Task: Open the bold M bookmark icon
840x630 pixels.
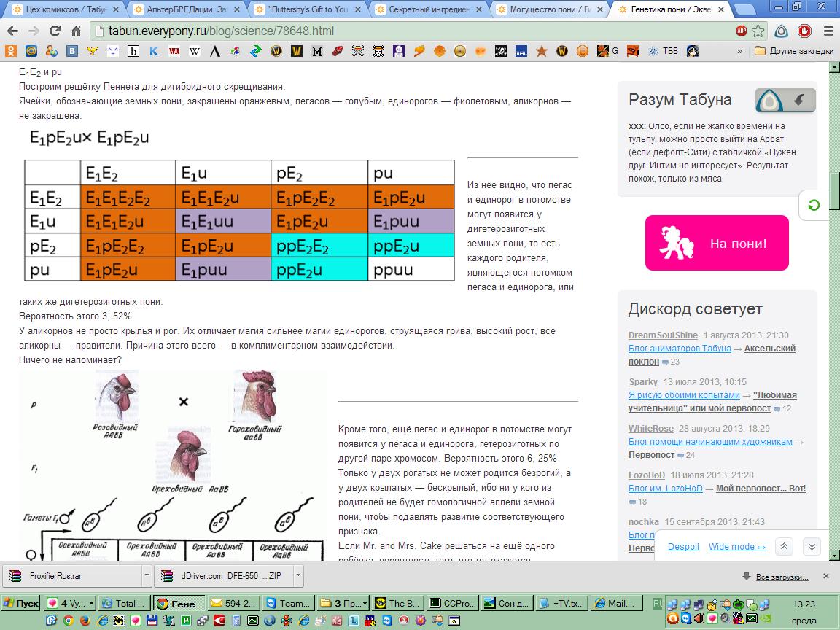Action: point(316,51)
